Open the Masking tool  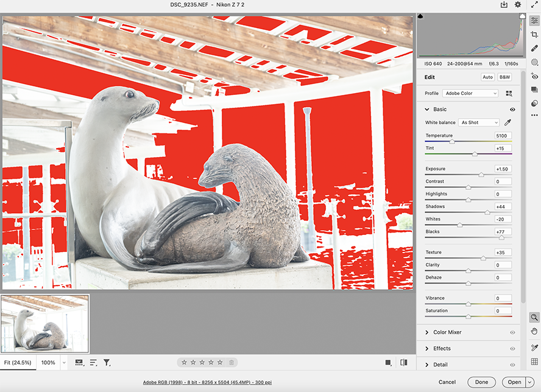(534, 62)
